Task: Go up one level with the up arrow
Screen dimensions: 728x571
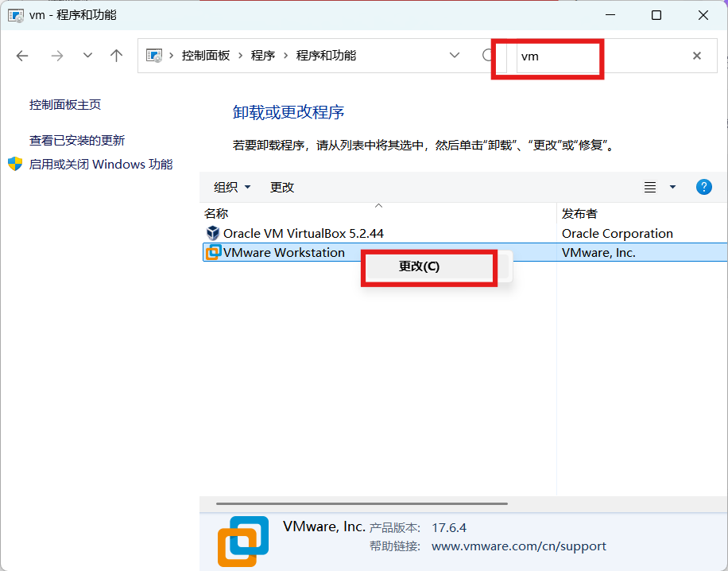Action: (x=117, y=56)
